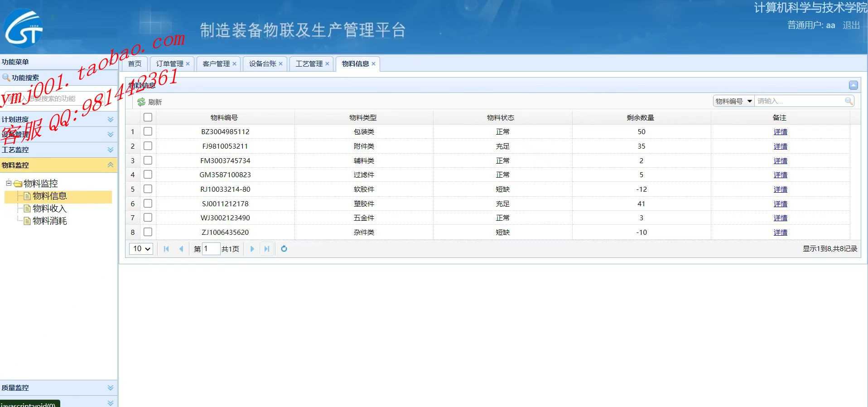The height and width of the screenshot is (407, 868).
Task: Go to the next page using the pagination arrow
Action: pyautogui.click(x=252, y=249)
